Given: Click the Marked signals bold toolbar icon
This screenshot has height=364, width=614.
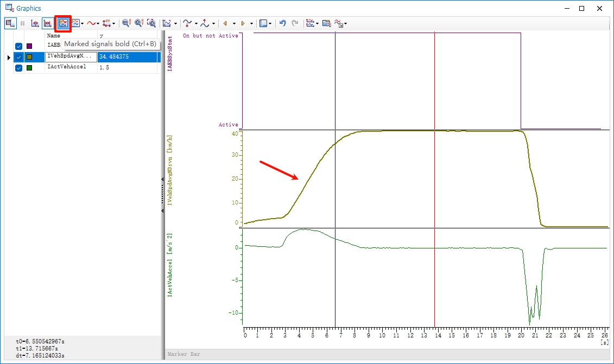Looking at the screenshot, I should [64, 23].
